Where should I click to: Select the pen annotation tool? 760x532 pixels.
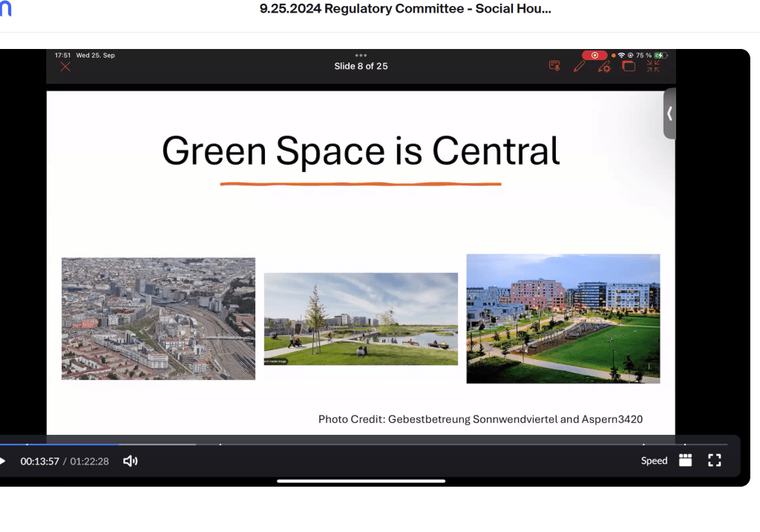point(579,66)
